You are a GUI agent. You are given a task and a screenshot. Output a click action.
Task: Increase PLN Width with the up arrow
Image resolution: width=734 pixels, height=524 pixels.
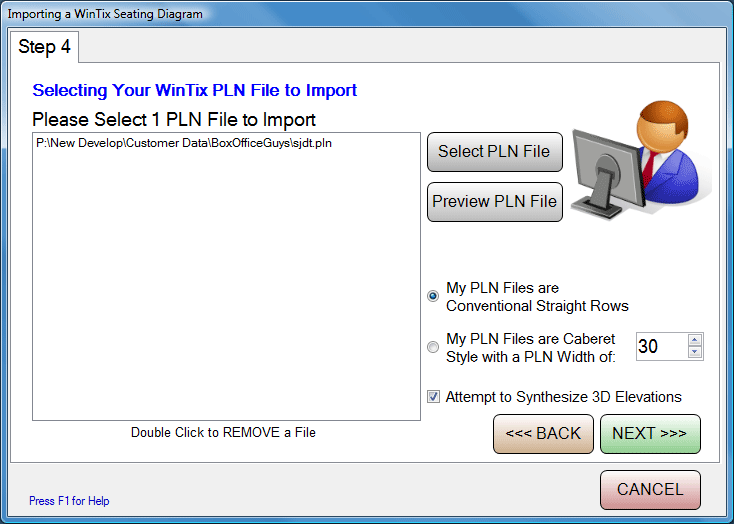(695, 340)
